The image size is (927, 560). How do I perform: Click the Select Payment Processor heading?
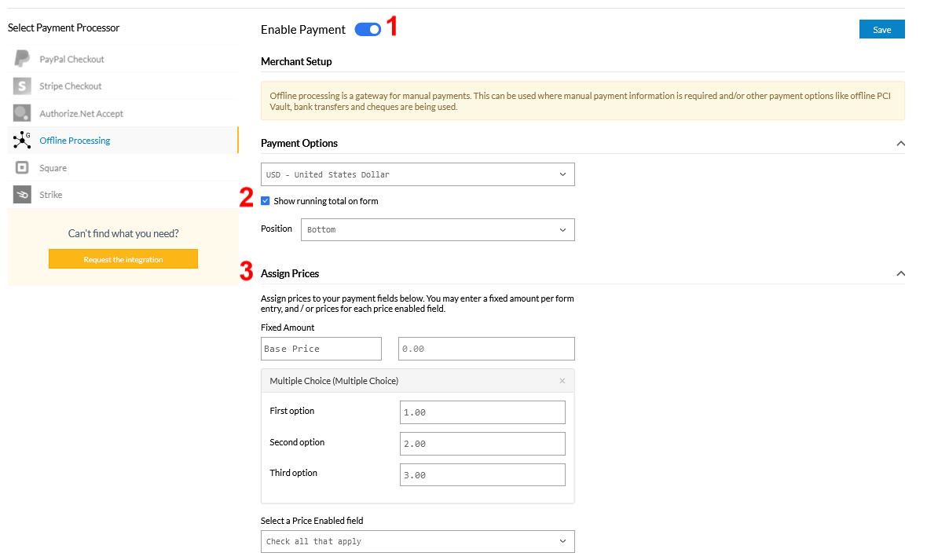click(64, 27)
